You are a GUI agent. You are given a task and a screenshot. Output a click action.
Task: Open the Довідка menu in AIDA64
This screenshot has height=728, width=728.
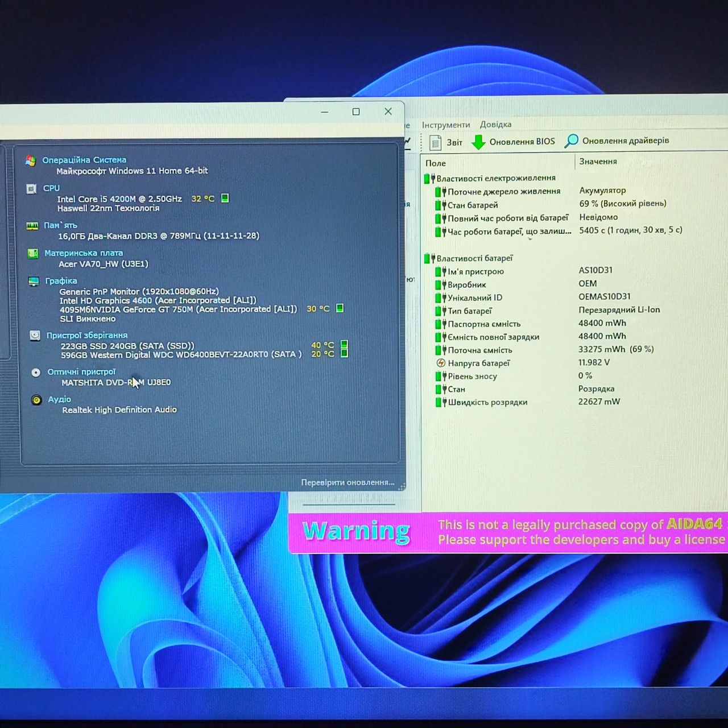pyautogui.click(x=495, y=124)
